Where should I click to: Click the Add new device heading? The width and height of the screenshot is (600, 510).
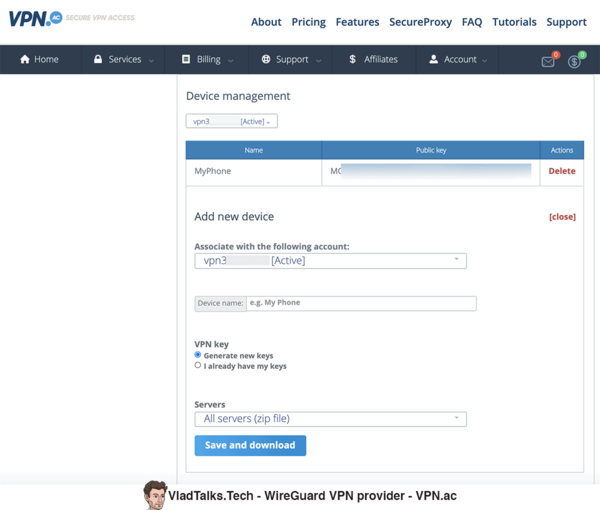(x=234, y=217)
